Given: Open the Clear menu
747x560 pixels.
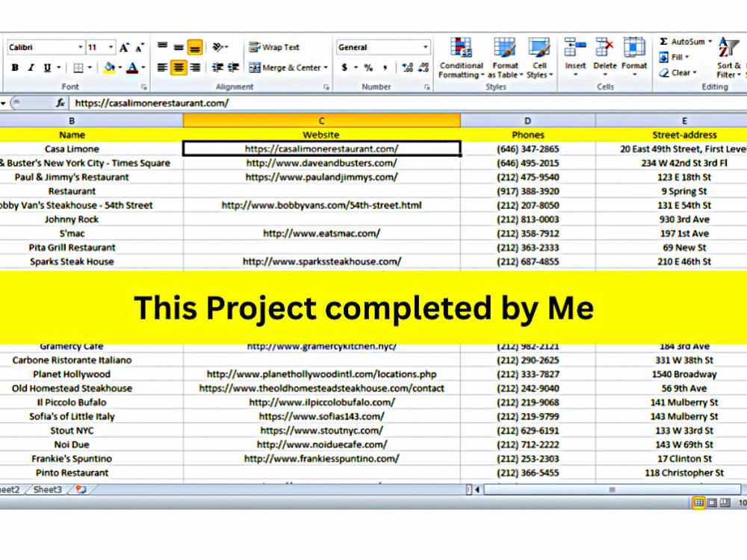Looking at the screenshot, I should click(678, 72).
